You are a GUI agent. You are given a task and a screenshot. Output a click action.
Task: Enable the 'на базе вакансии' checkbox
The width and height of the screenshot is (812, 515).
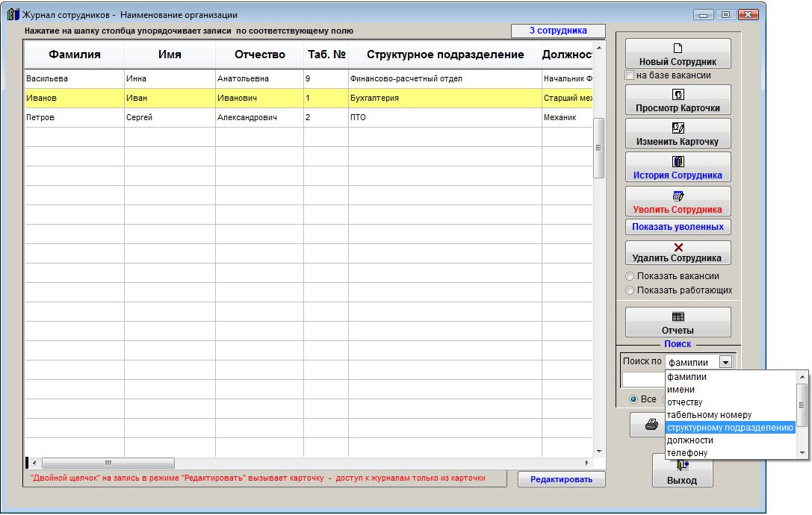(x=630, y=75)
